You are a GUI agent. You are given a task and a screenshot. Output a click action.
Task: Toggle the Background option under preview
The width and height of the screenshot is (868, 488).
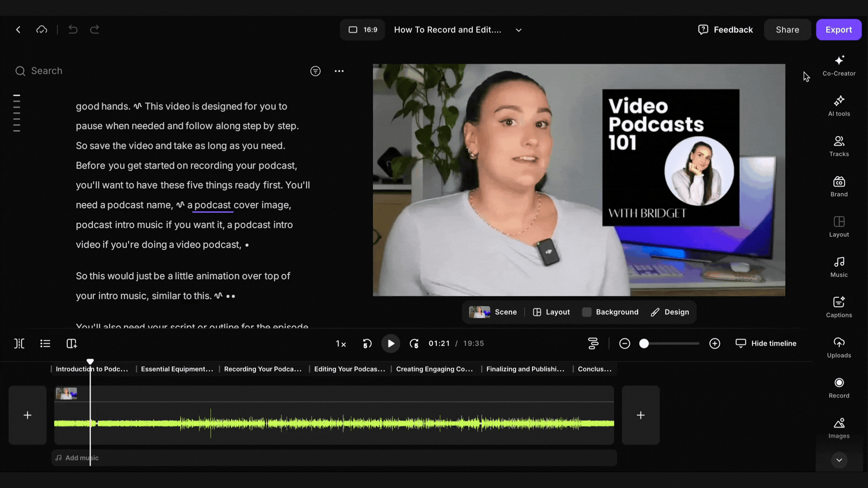pos(610,312)
